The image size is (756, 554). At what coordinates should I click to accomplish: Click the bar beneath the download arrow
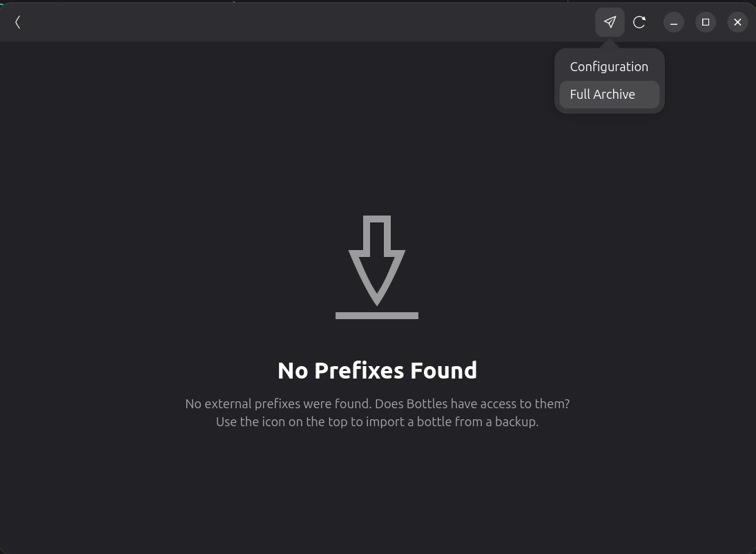[x=377, y=316]
